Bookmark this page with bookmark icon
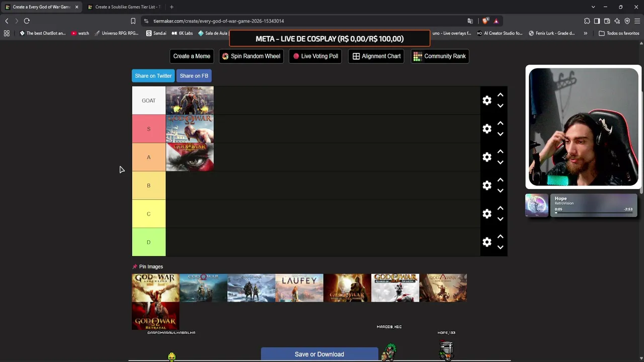The height and width of the screenshot is (362, 644). pyautogui.click(x=133, y=21)
